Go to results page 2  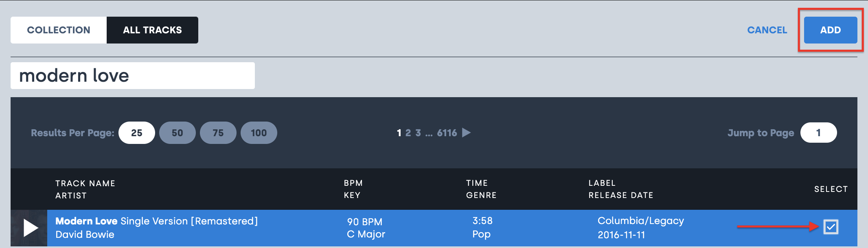pos(408,133)
